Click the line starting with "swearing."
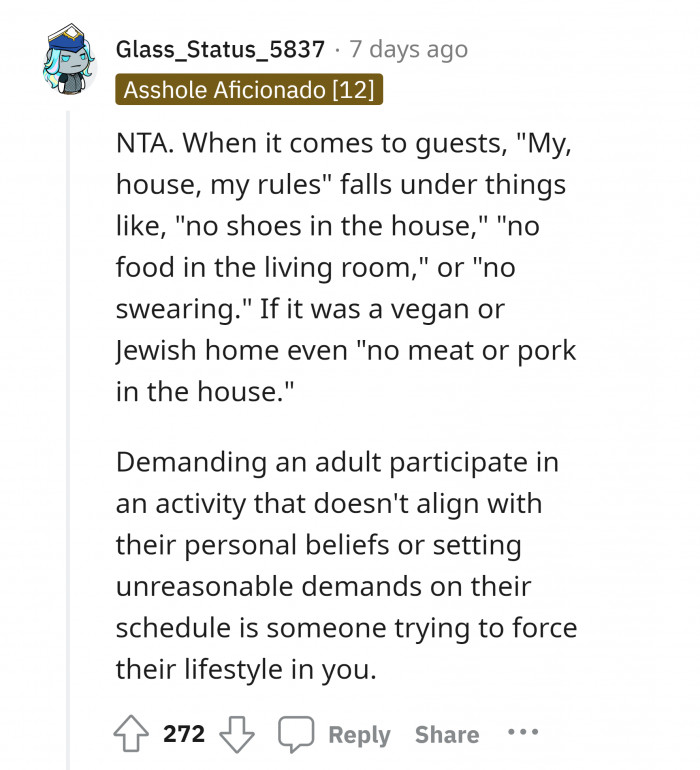700x770 pixels. 310,309
